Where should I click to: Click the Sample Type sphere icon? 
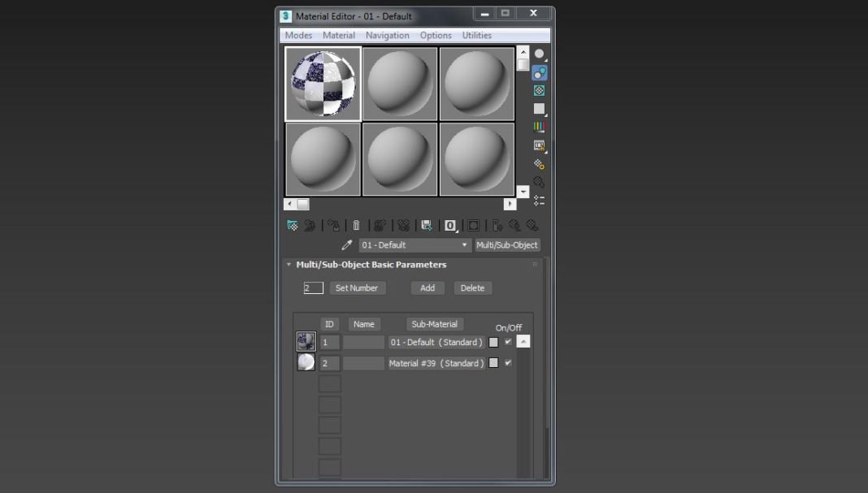[x=539, y=54]
